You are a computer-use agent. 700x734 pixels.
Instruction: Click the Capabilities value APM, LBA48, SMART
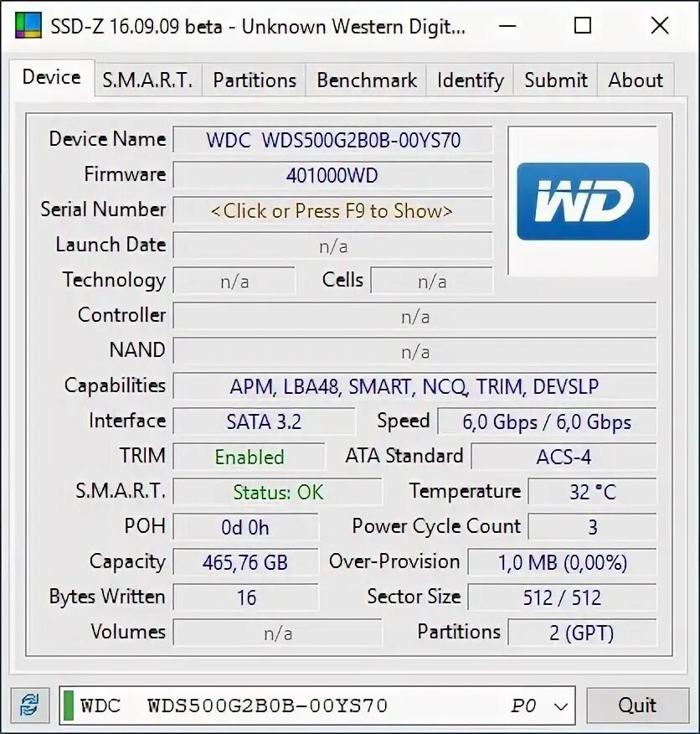point(414,386)
